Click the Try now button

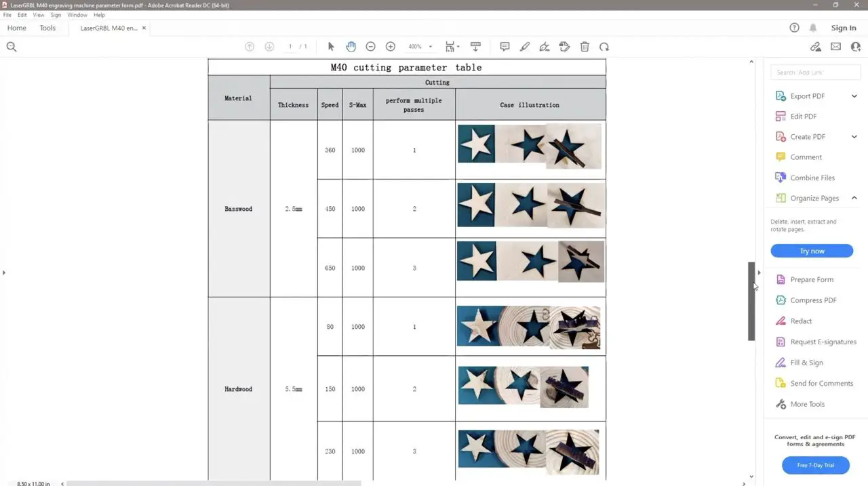click(812, 251)
